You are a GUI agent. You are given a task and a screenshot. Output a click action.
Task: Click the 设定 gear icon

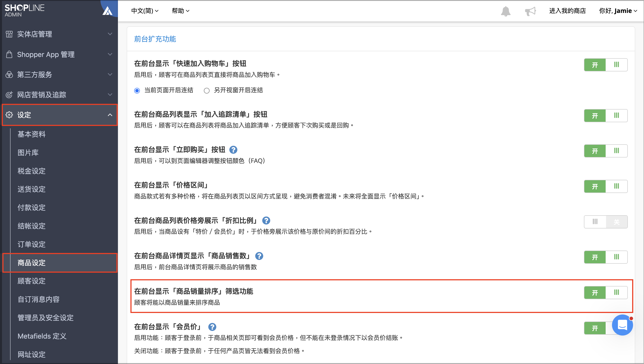[9, 115]
